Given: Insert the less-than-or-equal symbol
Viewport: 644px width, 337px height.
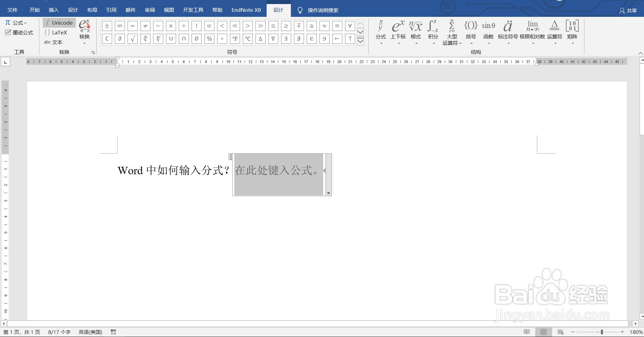Looking at the screenshot, I should point(273,26).
